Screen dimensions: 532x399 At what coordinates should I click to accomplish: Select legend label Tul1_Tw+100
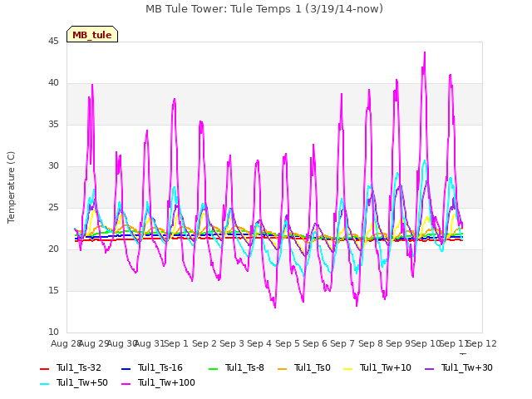(166, 382)
